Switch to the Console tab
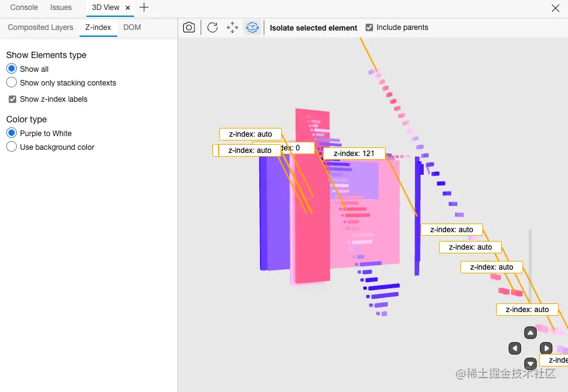 pos(24,7)
